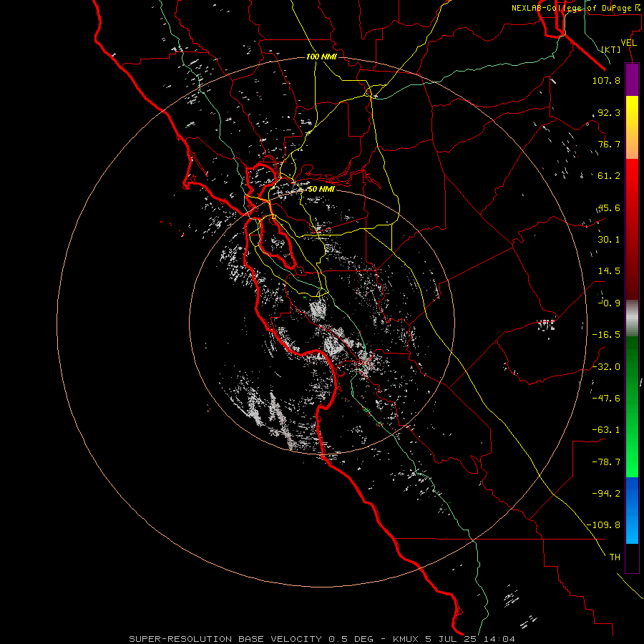Click the -0.9 legend value
The width and height of the screenshot is (644, 644).
click(609, 303)
